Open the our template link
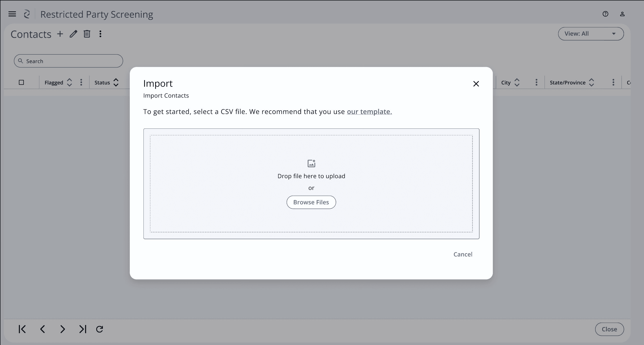This screenshot has width=644, height=345. click(x=369, y=112)
